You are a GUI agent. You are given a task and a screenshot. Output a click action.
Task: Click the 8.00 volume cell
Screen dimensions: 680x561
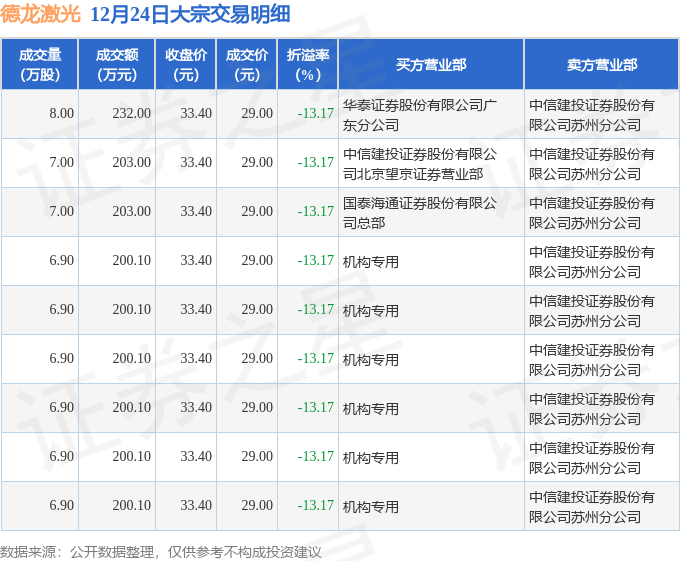(x=39, y=114)
